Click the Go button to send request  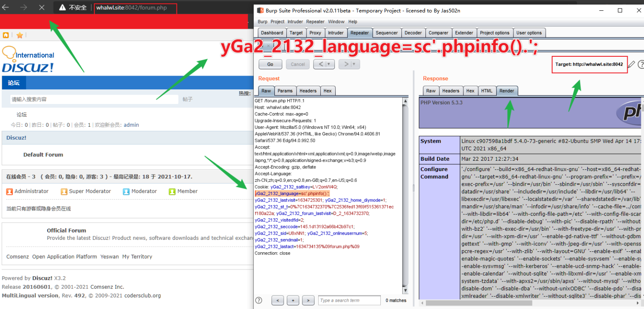[x=270, y=64]
